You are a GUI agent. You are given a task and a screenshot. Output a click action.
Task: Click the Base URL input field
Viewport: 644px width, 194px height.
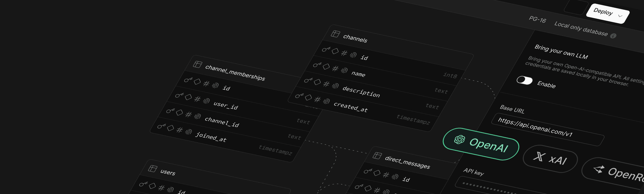548,130
